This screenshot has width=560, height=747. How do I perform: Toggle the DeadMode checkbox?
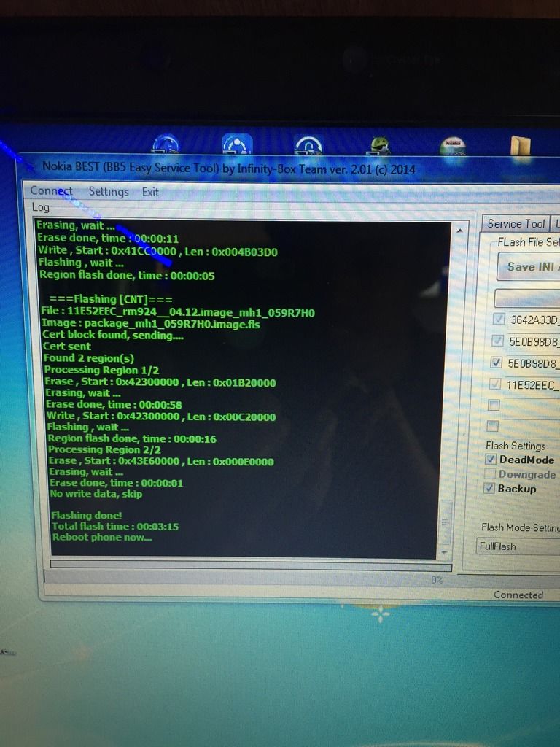point(491,460)
